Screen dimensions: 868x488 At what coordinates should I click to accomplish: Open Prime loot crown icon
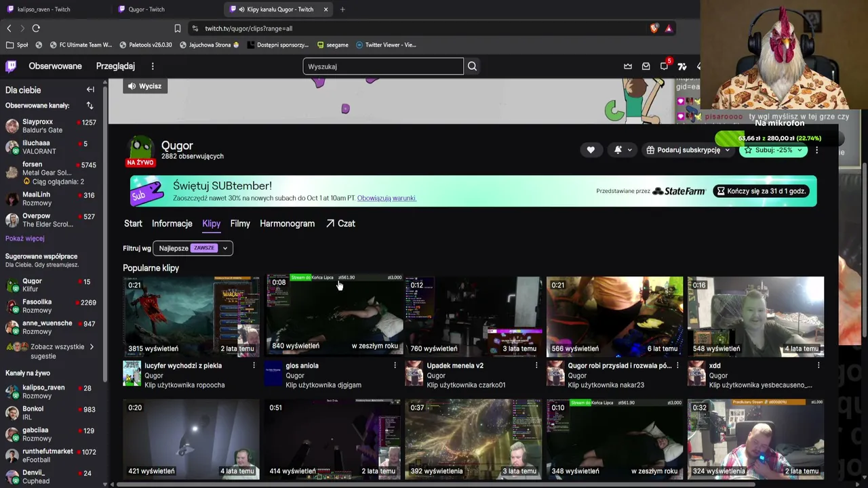tap(628, 66)
